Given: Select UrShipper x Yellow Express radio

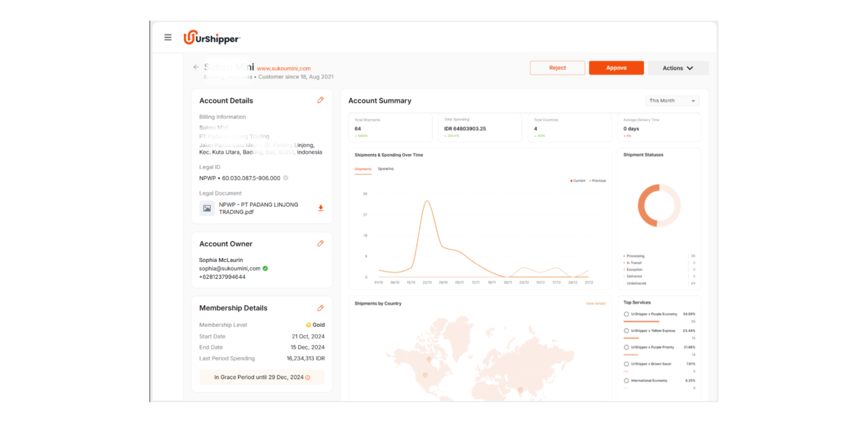Looking at the screenshot, I should point(626,331).
